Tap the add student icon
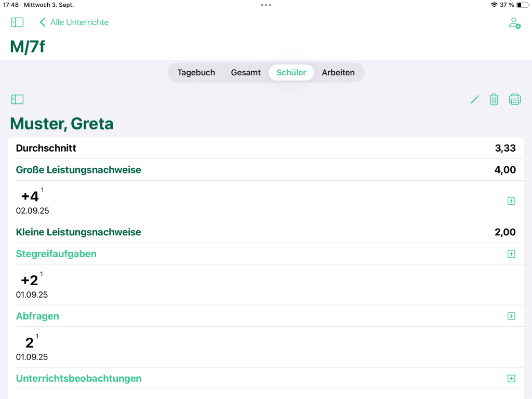 click(514, 23)
